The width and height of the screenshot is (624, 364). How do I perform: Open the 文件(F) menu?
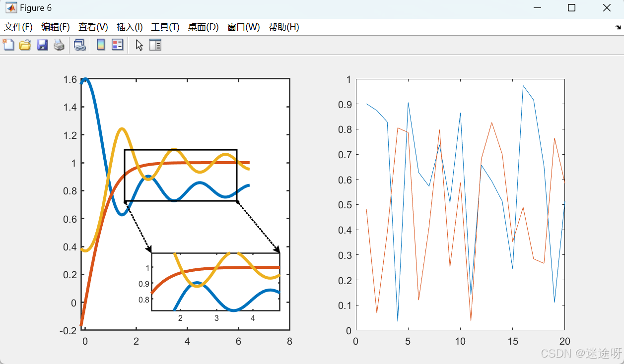(x=18, y=27)
